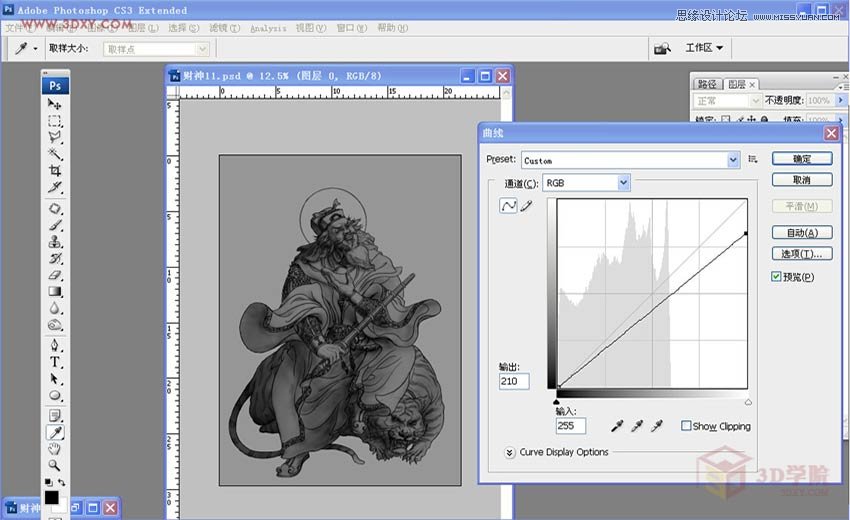The width and height of the screenshot is (850, 520).
Task: Click the 输出 output field showing 210
Action: (x=514, y=381)
